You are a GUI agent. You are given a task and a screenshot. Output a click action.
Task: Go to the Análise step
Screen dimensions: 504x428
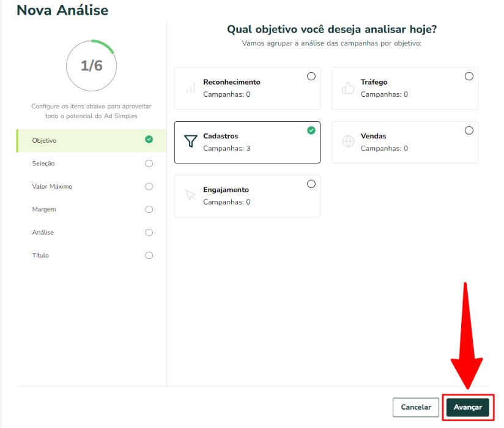91,232
